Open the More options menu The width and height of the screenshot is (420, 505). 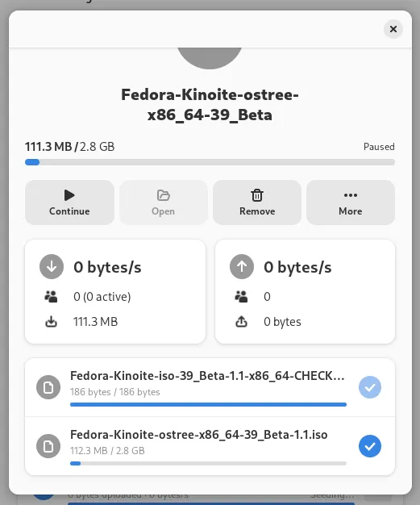[x=351, y=202]
